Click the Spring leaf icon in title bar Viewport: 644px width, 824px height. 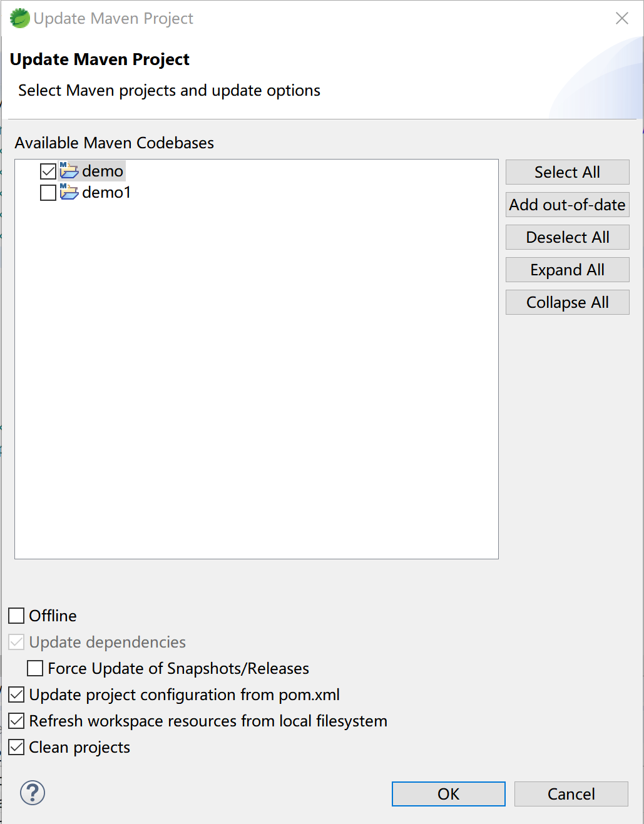19,18
